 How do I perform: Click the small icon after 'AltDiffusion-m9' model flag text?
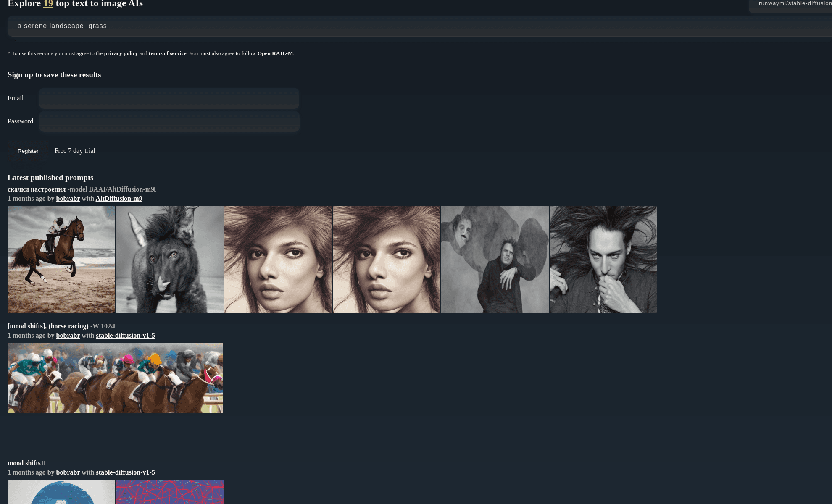[155, 189]
